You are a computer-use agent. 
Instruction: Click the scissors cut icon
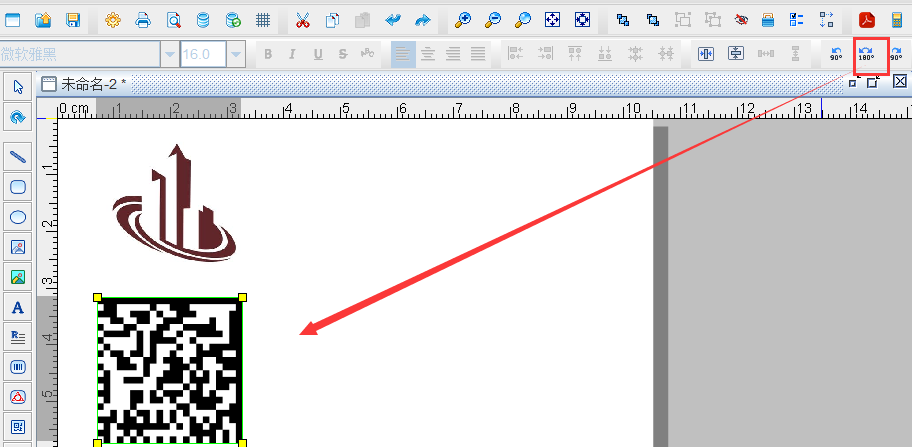[x=303, y=19]
